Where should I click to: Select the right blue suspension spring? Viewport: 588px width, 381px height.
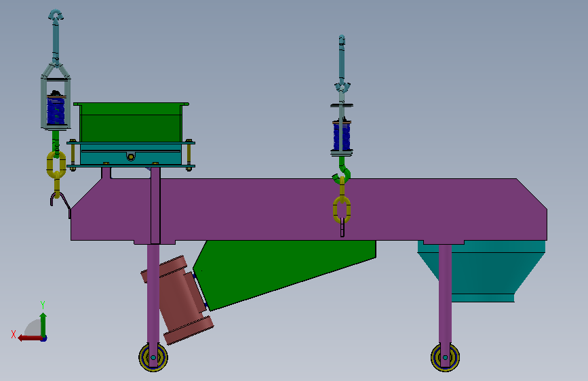(x=342, y=136)
